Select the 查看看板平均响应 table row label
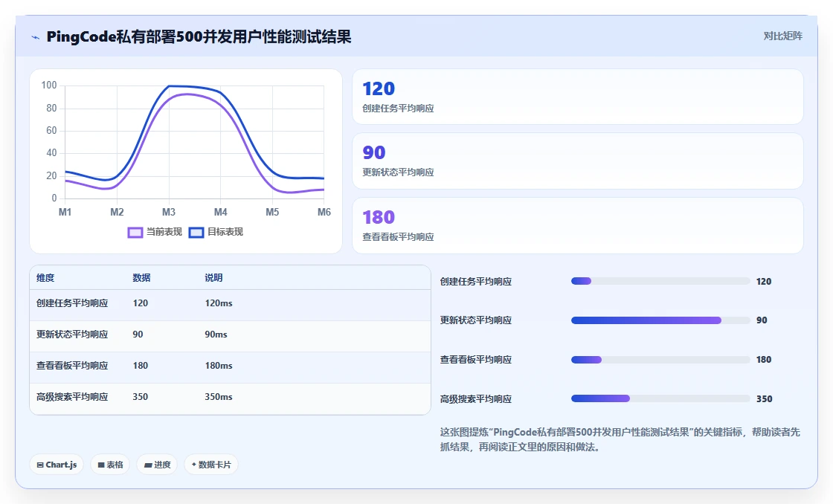This screenshot has height=504, width=833. pyautogui.click(x=72, y=366)
